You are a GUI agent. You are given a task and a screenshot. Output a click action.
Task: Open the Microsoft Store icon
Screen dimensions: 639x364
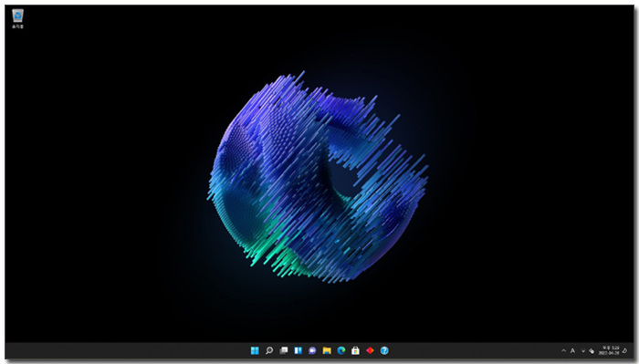355,350
